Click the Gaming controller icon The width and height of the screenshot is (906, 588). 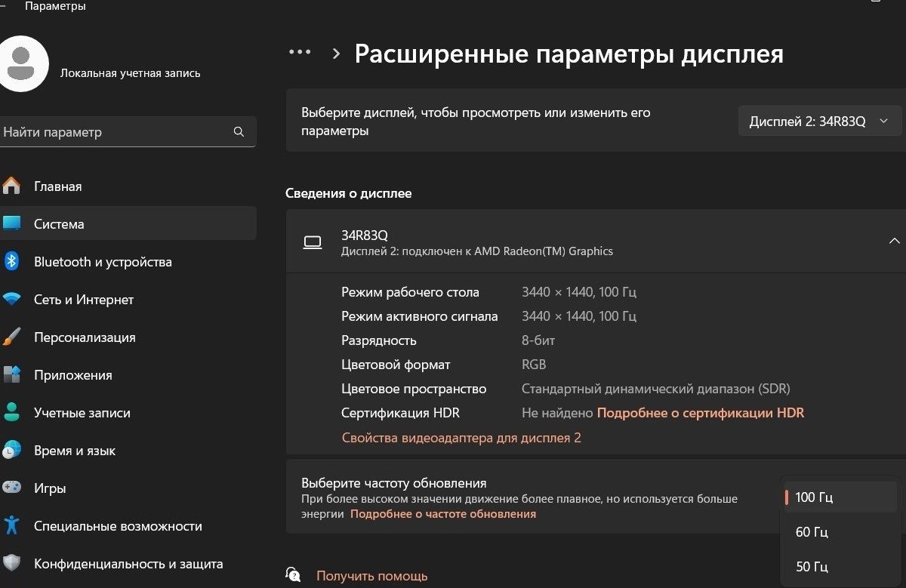[x=11, y=488]
